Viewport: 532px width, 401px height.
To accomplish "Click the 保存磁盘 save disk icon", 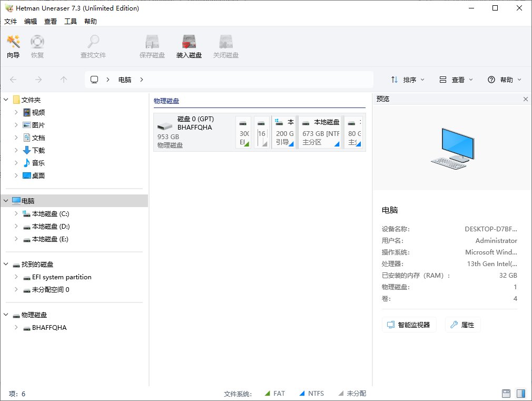I will coord(152,46).
